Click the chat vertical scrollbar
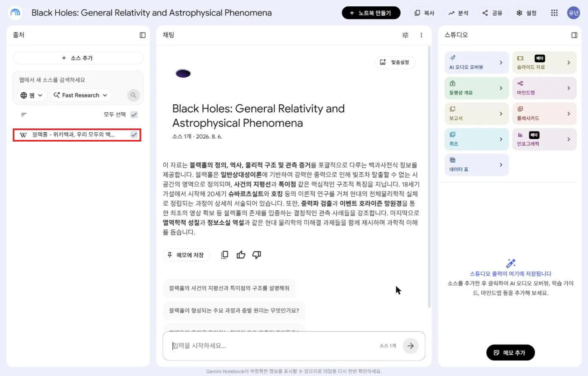The height and width of the screenshot is (376, 588). [x=429, y=177]
